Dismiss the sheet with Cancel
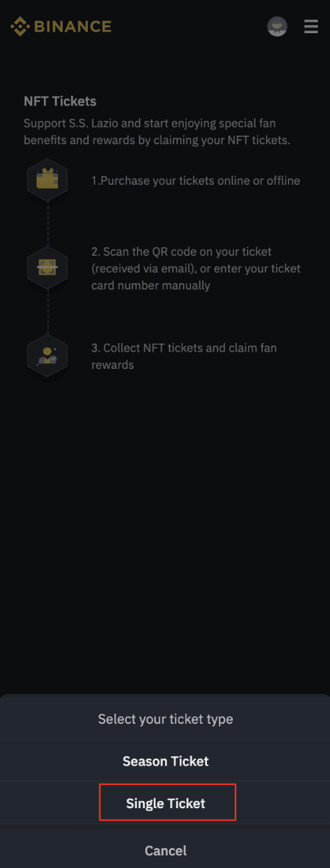This screenshot has height=868, width=330. point(165,850)
